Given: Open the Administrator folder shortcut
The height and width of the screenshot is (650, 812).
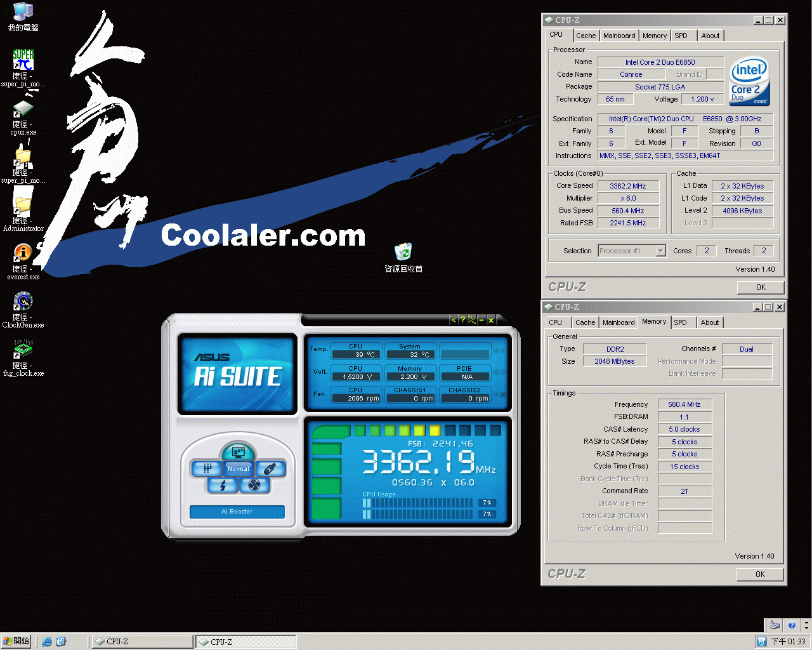Looking at the screenshot, I should coord(23,206).
